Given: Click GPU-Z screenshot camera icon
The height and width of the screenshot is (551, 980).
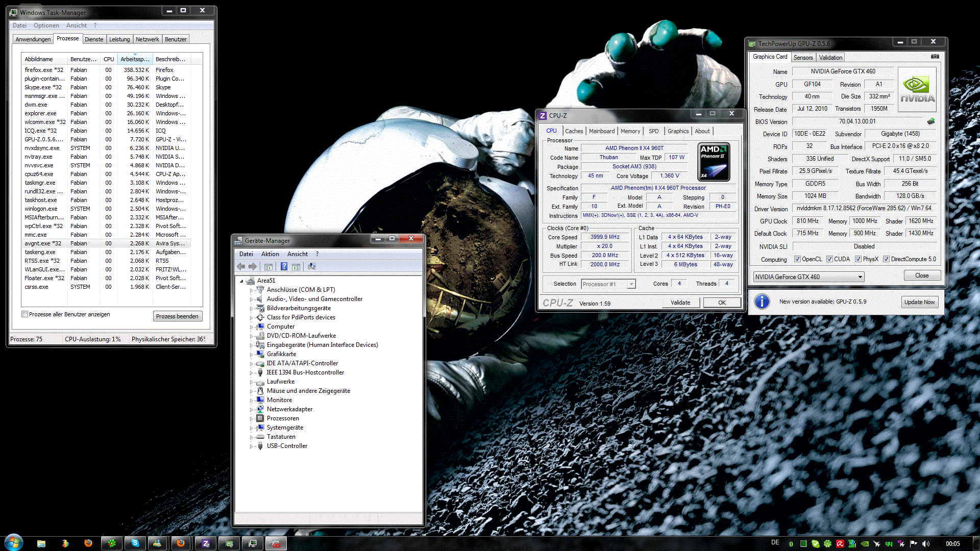Looking at the screenshot, I should click(x=935, y=57).
